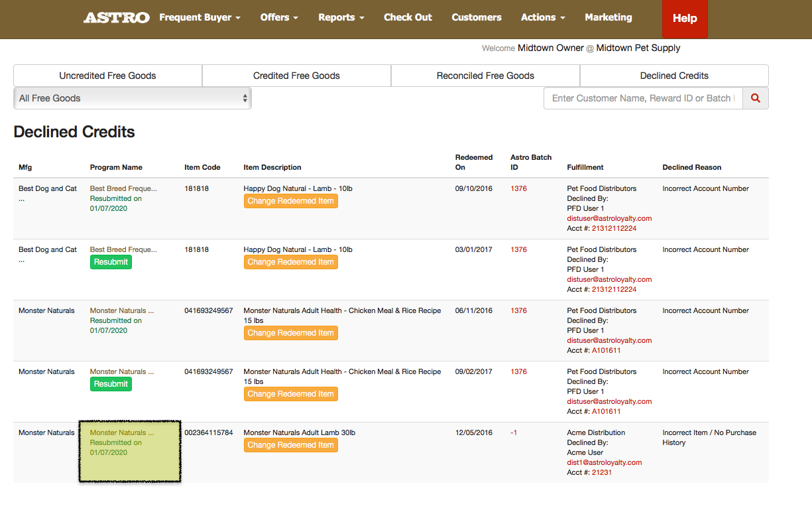Click the Declined Credits page heading
Viewport: 812px width, 518px height.
(x=74, y=132)
